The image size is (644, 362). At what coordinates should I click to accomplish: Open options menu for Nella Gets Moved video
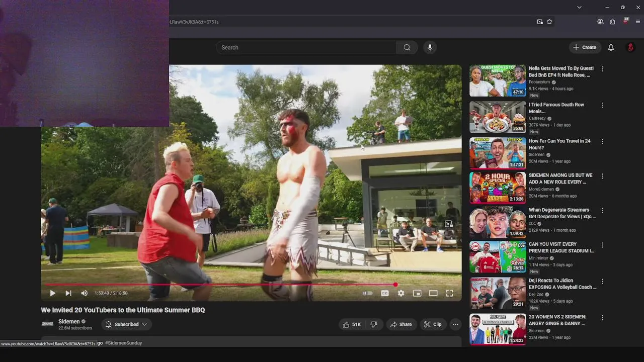[602, 69]
